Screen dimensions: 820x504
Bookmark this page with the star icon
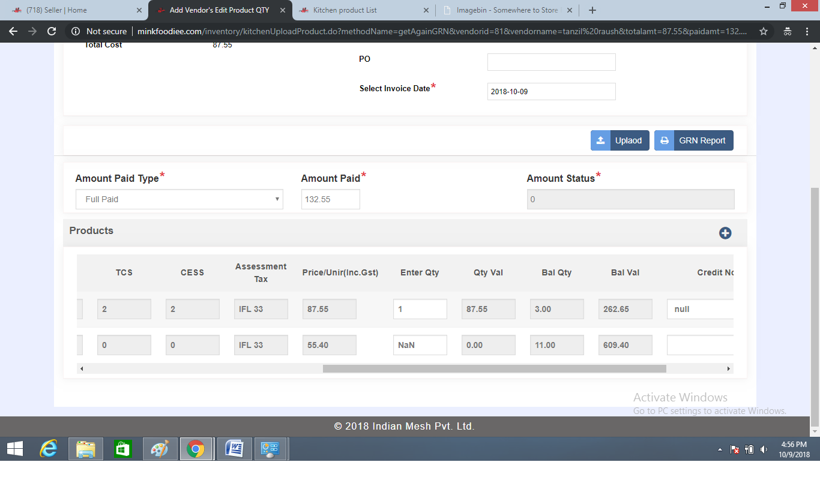coord(764,31)
